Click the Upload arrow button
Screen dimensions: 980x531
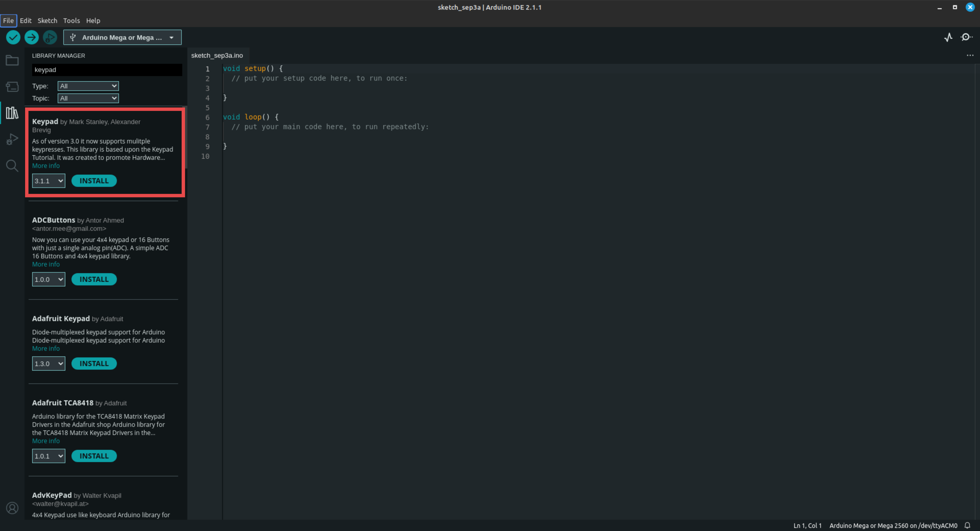pyautogui.click(x=32, y=37)
